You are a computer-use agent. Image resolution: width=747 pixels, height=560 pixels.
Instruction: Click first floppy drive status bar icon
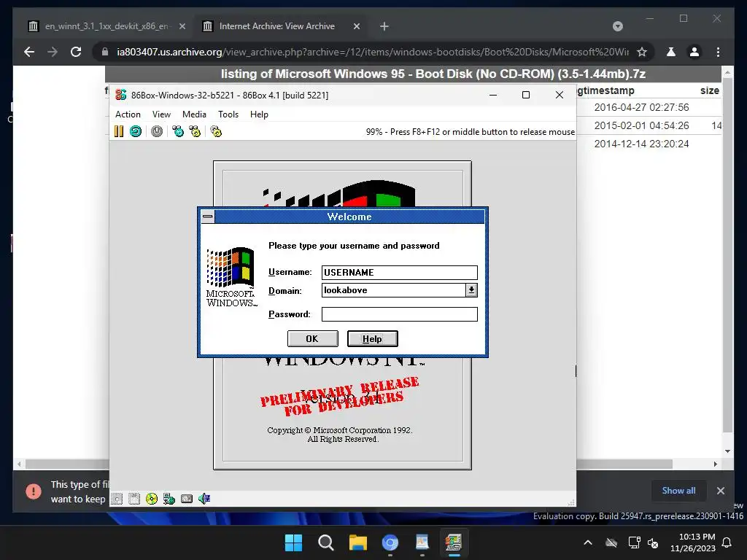coord(117,499)
